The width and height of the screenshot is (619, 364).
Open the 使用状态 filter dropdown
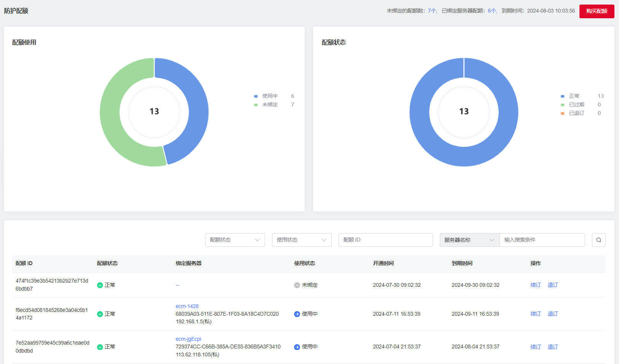[302, 240]
